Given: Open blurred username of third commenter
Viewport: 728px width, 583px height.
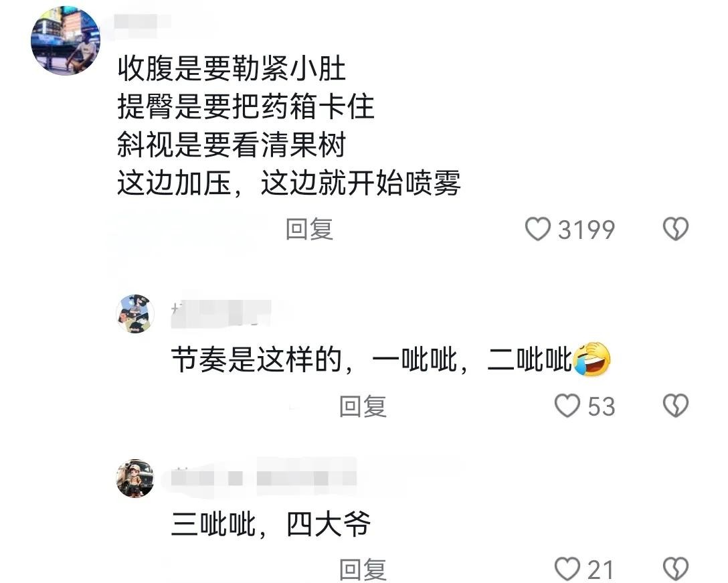Looking at the screenshot, I should pos(264,477).
